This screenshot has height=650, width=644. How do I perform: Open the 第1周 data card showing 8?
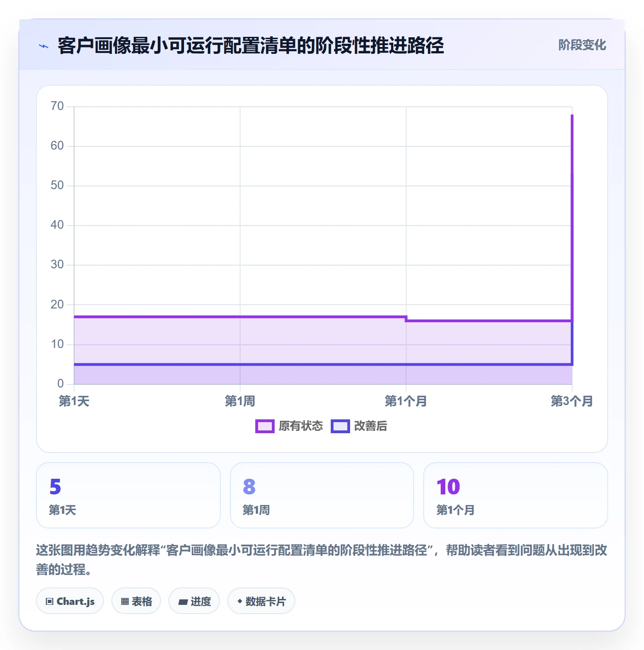[x=322, y=495]
